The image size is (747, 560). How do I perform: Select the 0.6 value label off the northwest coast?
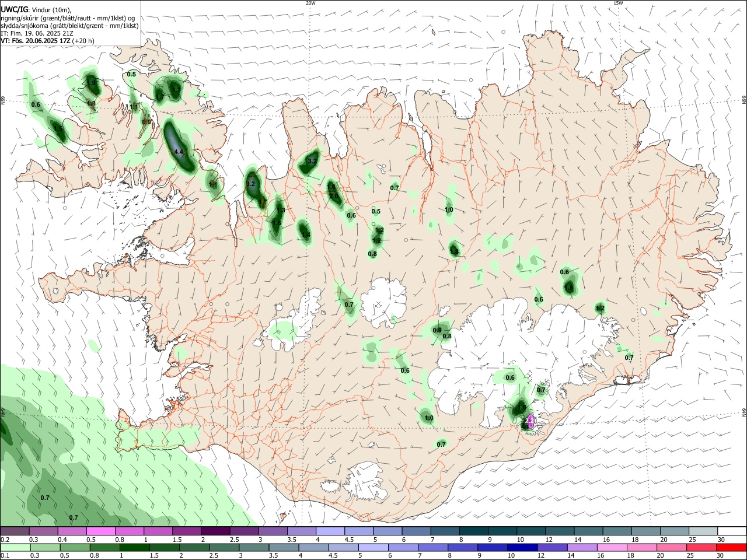tap(36, 105)
